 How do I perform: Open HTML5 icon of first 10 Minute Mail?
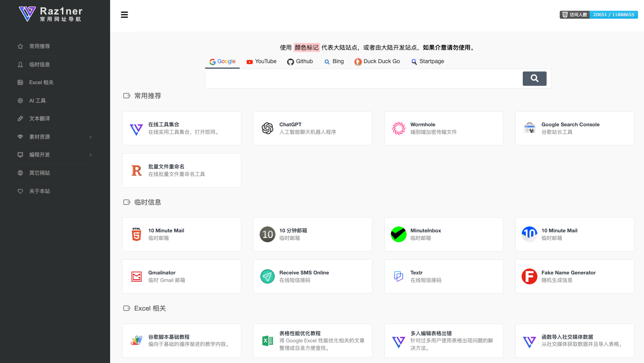136,234
